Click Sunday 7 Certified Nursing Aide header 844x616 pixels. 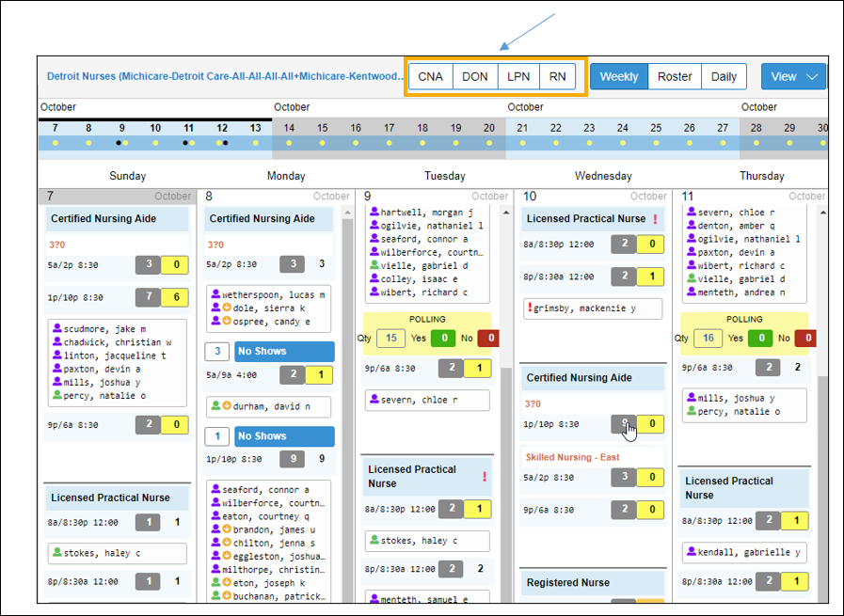pyautogui.click(x=117, y=219)
